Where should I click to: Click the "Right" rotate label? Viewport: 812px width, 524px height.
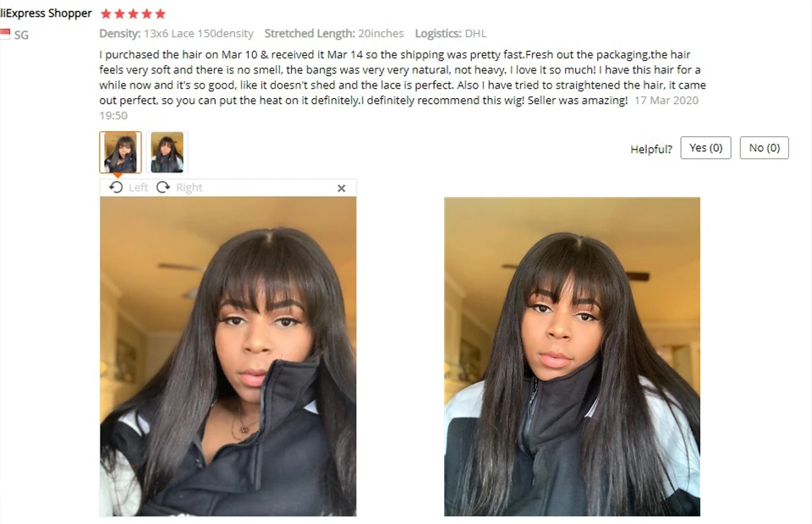tap(189, 188)
